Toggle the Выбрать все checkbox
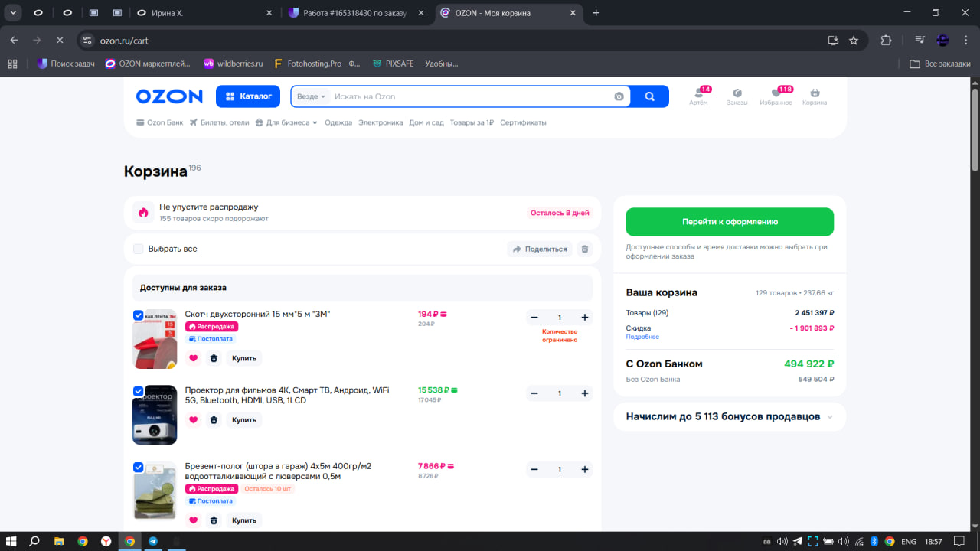 [x=139, y=249]
